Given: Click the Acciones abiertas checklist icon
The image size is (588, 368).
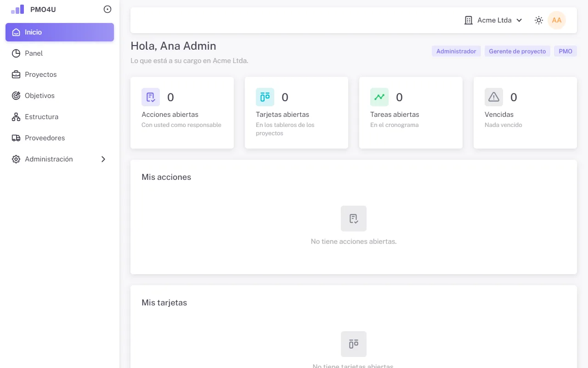Looking at the screenshot, I should (x=151, y=97).
